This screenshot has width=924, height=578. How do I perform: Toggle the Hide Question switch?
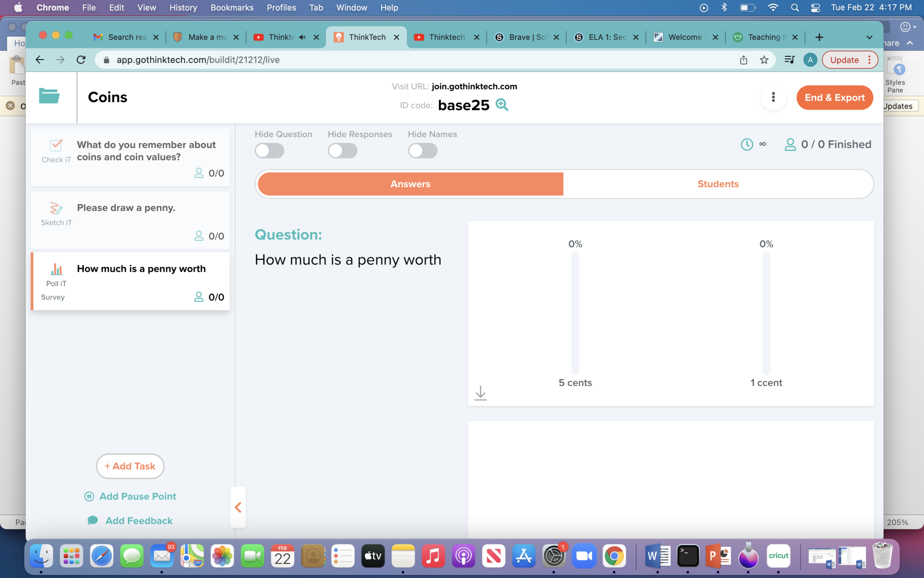[269, 150]
